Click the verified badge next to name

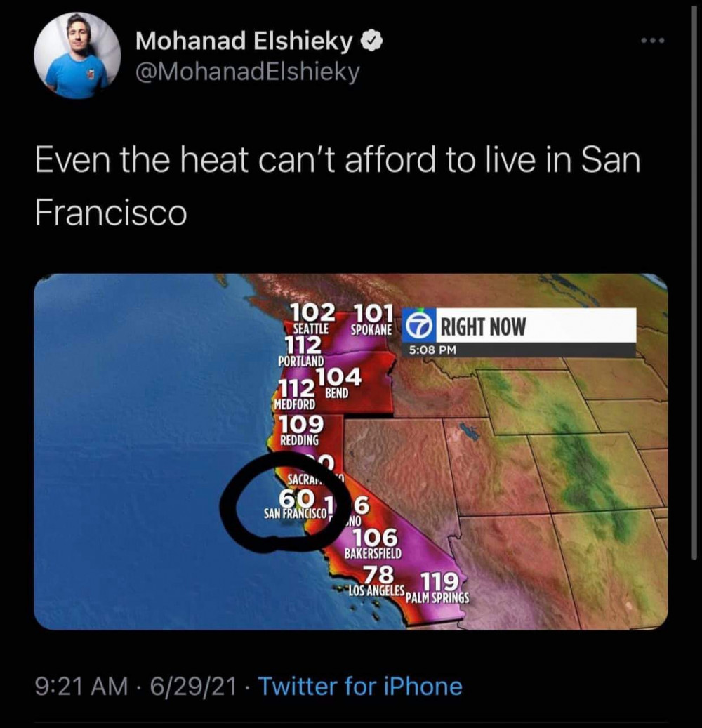[372, 42]
